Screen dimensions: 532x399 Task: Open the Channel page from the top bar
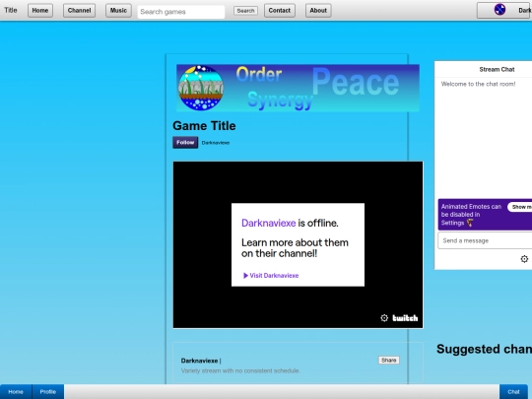79,11
